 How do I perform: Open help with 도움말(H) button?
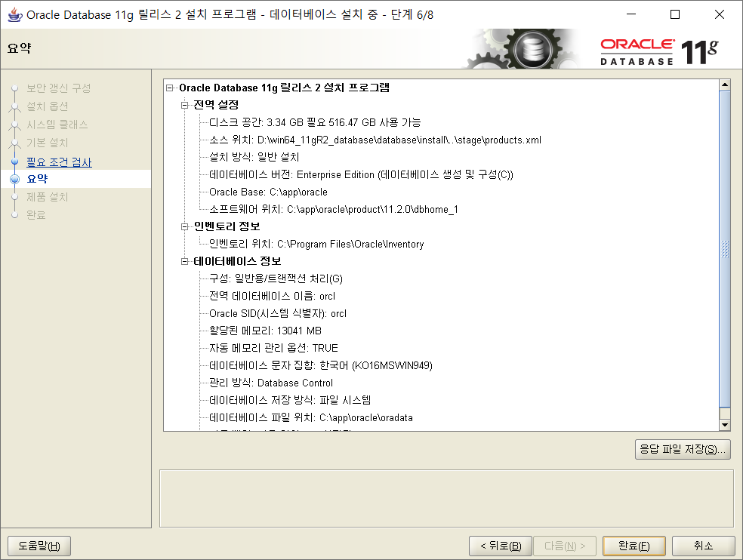39,546
